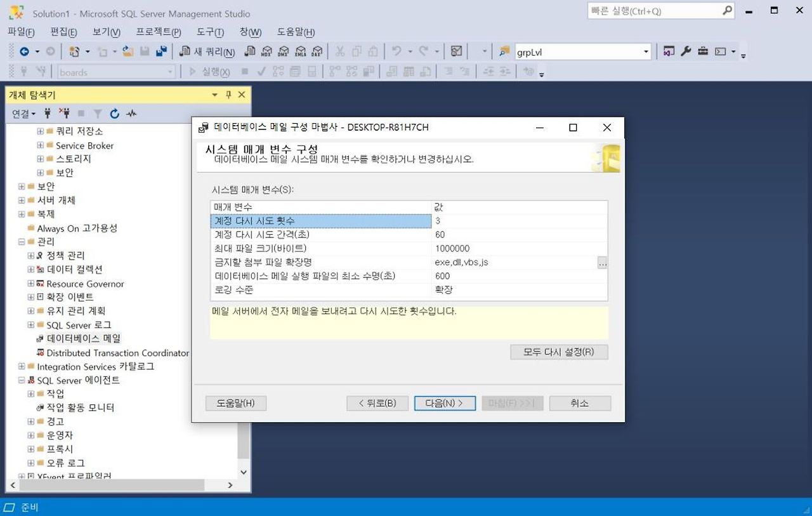
Task: Select the 작업 활동 모니터 tree item
Action: [80, 407]
